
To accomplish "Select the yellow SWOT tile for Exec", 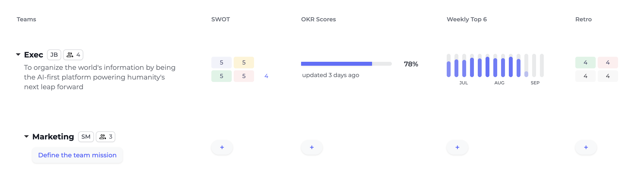I will (243, 62).
